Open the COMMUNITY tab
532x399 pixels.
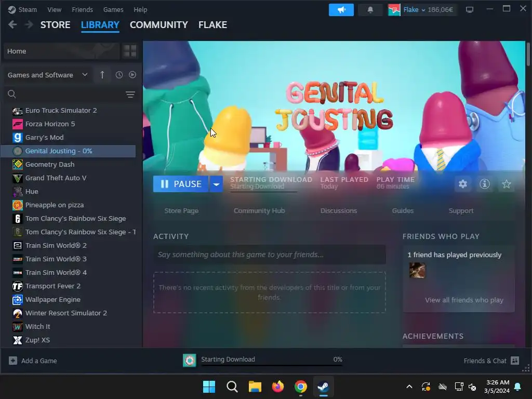(x=159, y=25)
